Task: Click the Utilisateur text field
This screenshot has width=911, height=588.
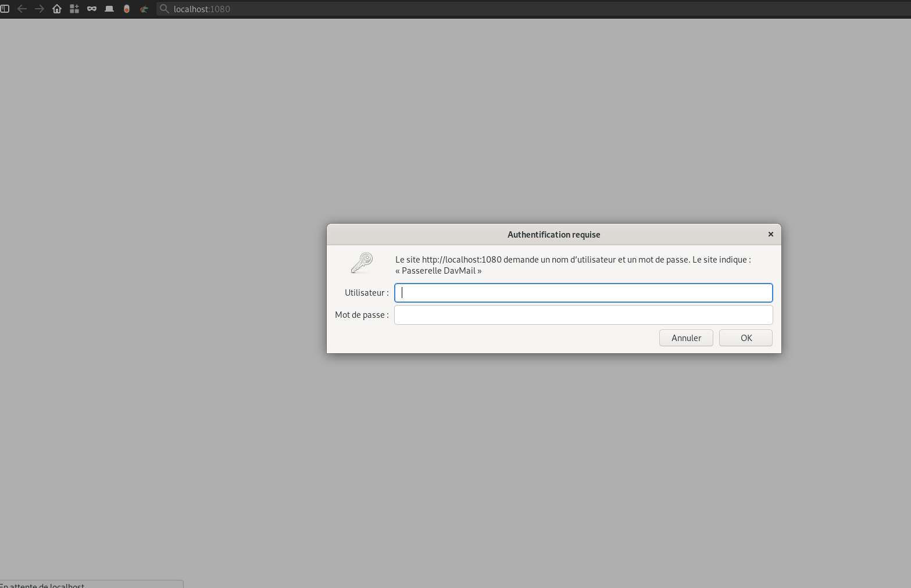Action: (x=583, y=293)
